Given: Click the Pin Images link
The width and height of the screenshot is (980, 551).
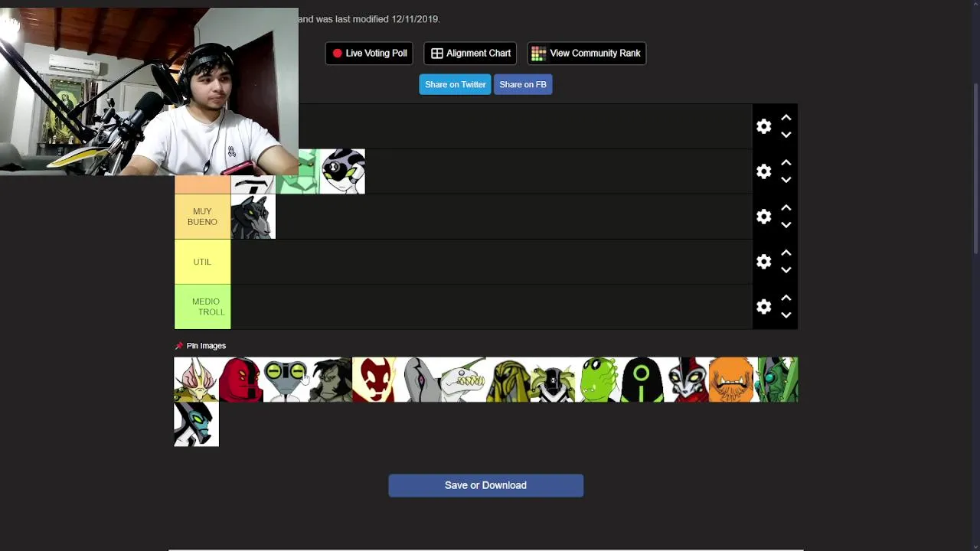Looking at the screenshot, I should pyautogui.click(x=201, y=346).
